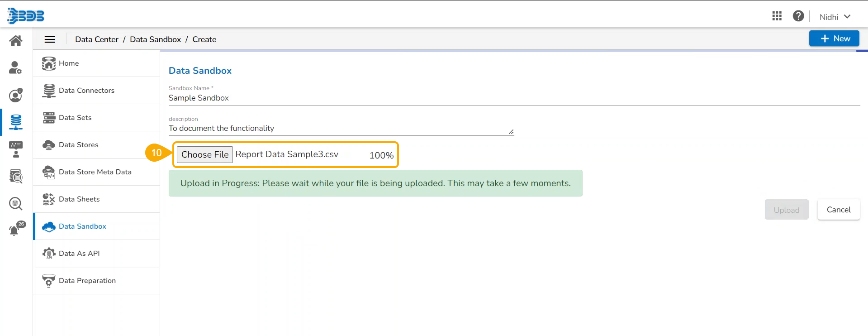Click the New button

[834, 38]
